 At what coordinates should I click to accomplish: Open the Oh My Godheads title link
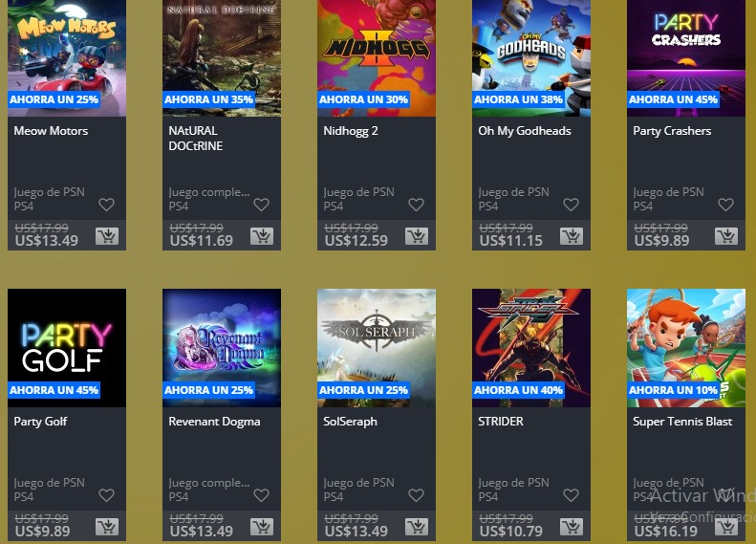525,131
